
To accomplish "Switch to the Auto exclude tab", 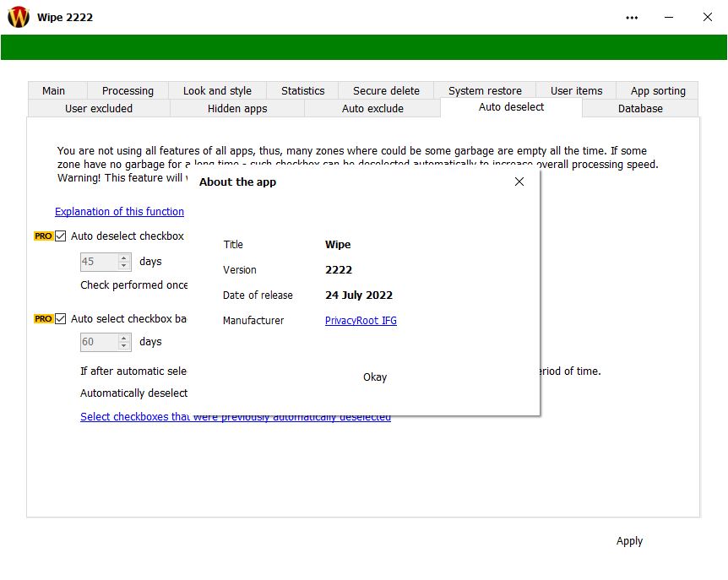I will point(372,108).
